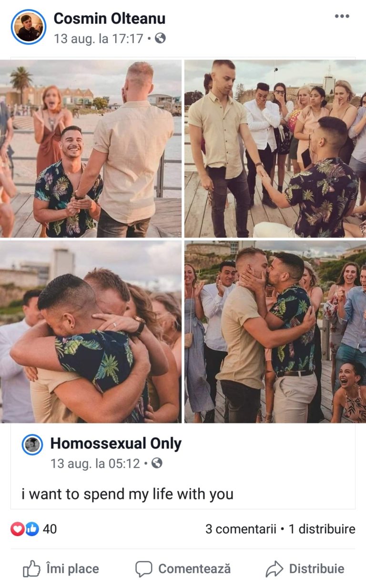This screenshot has width=366, height=588.
Task: Tap Comentează to write a comment
Action: pyautogui.click(x=183, y=568)
